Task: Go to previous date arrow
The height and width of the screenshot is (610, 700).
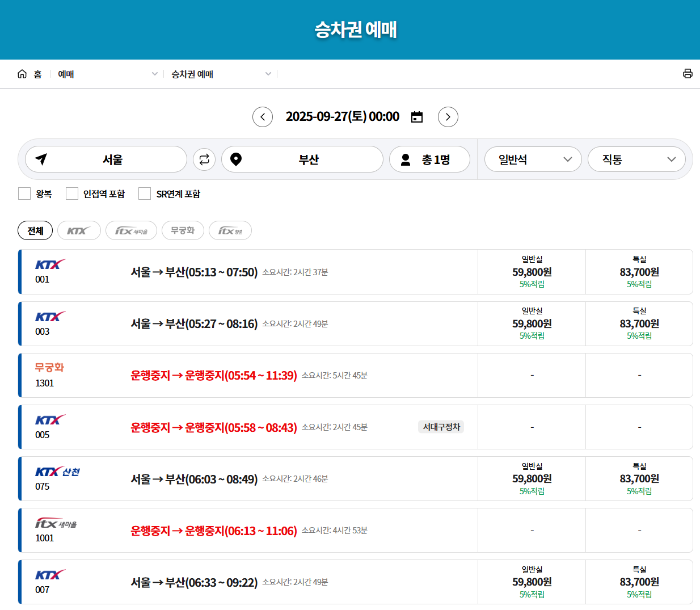Action: [x=263, y=117]
